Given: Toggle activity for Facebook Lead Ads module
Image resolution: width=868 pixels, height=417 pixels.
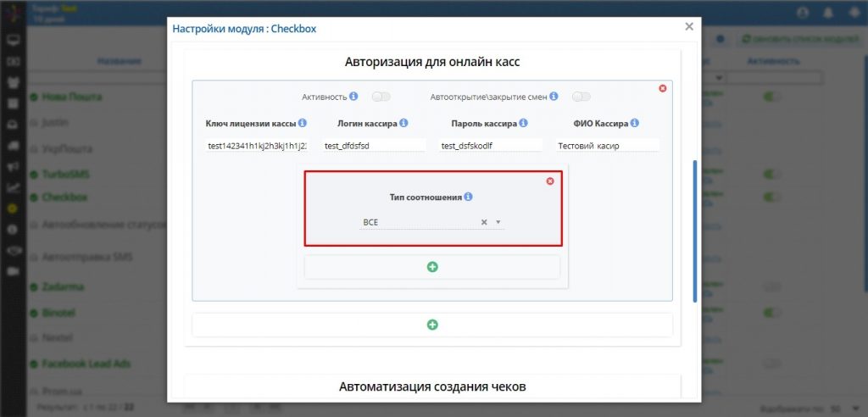Looking at the screenshot, I should [x=772, y=364].
